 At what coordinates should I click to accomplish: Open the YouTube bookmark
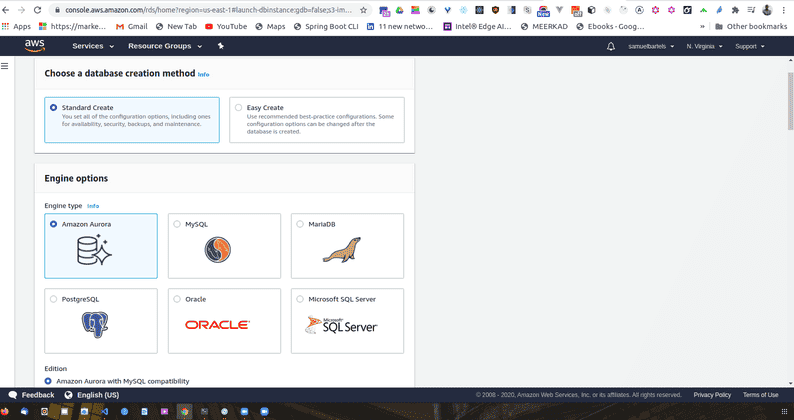click(226, 26)
